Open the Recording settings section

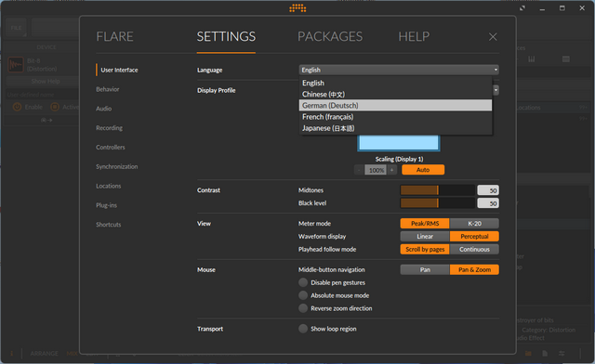[109, 128]
